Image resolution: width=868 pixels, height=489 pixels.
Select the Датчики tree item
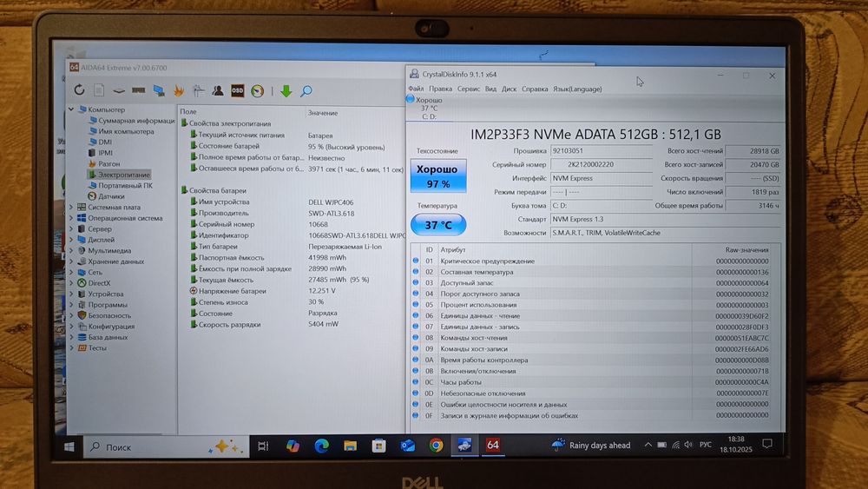click(111, 196)
